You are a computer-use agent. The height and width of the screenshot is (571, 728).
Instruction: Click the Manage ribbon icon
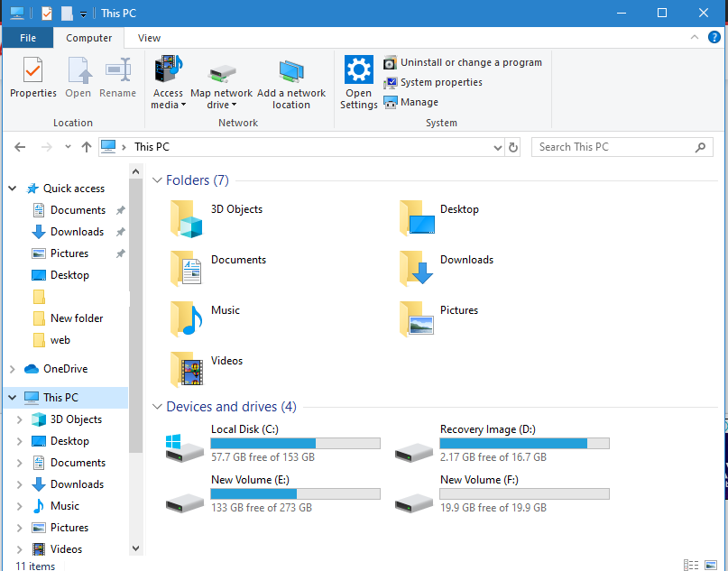pos(391,102)
